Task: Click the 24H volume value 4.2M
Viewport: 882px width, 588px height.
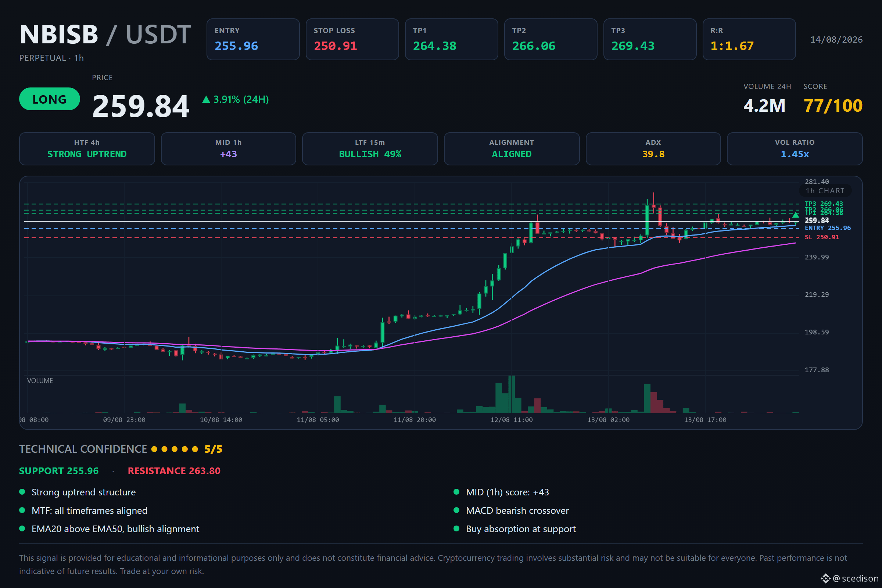Action: [764, 106]
